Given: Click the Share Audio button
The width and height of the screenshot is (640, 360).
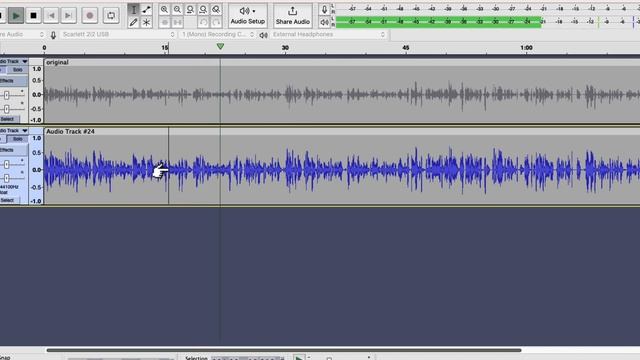Looking at the screenshot, I should click(x=293, y=16).
